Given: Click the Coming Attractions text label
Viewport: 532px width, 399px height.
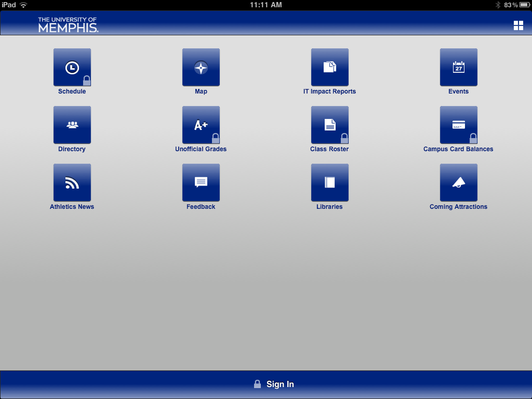Looking at the screenshot, I should pyautogui.click(x=458, y=207).
